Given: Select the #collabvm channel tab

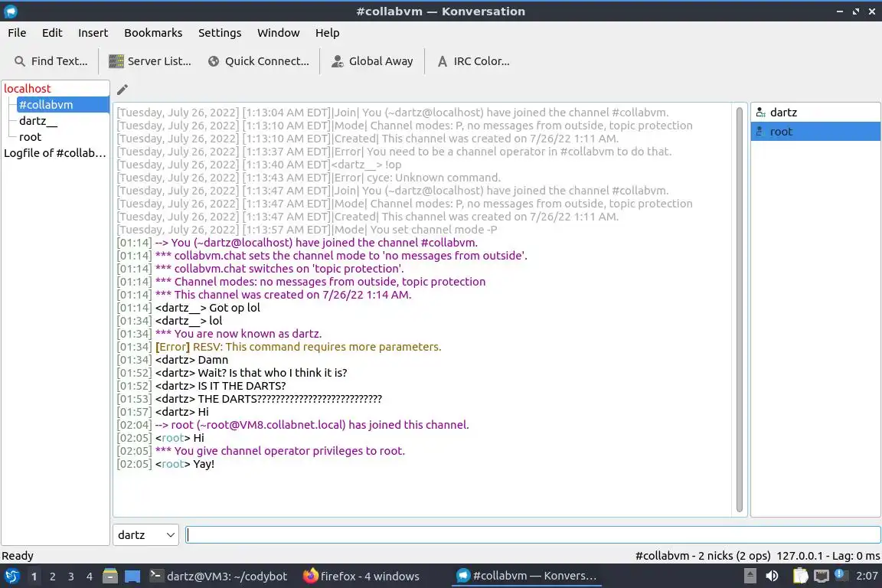Looking at the screenshot, I should pyautogui.click(x=63, y=105).
